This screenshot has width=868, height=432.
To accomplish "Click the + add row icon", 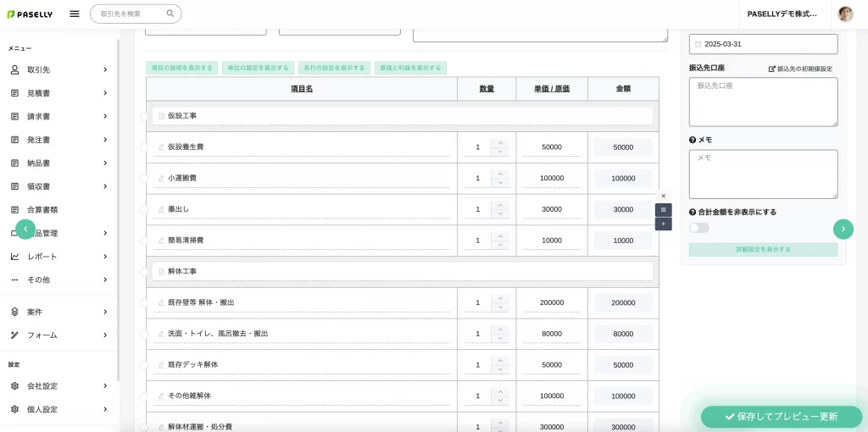I will tap(663, 224).
